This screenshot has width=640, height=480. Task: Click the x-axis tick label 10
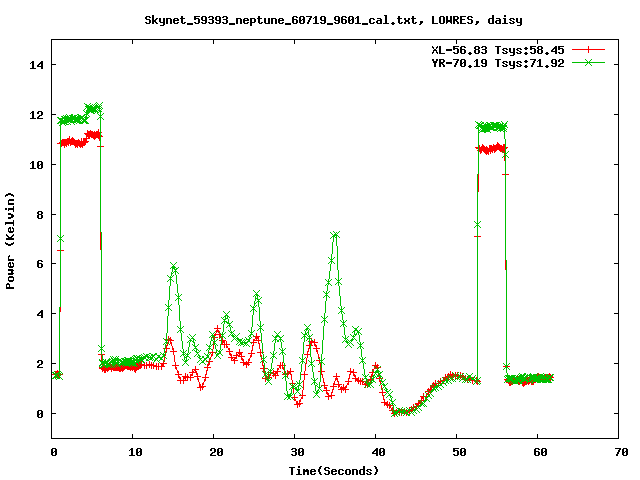(x=135, y=452)
